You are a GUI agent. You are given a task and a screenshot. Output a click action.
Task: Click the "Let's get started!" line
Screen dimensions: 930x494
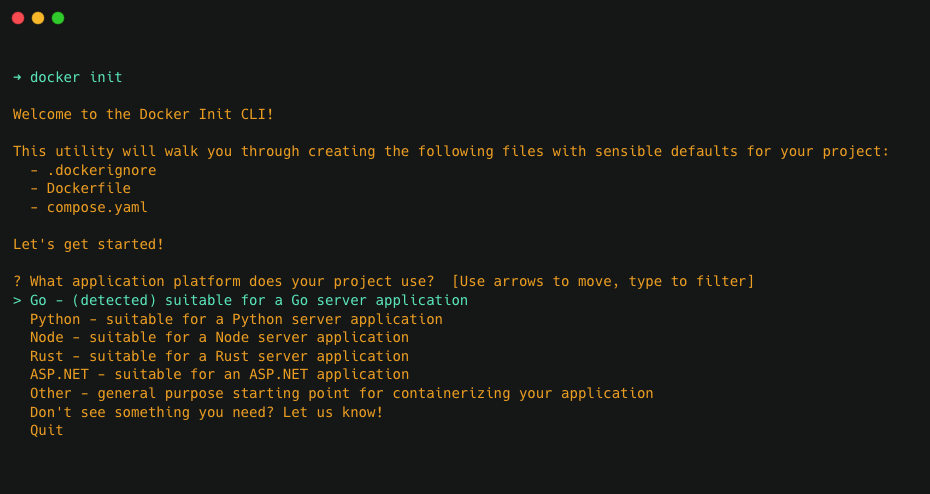pyautogui.click(x=88, y=244)
